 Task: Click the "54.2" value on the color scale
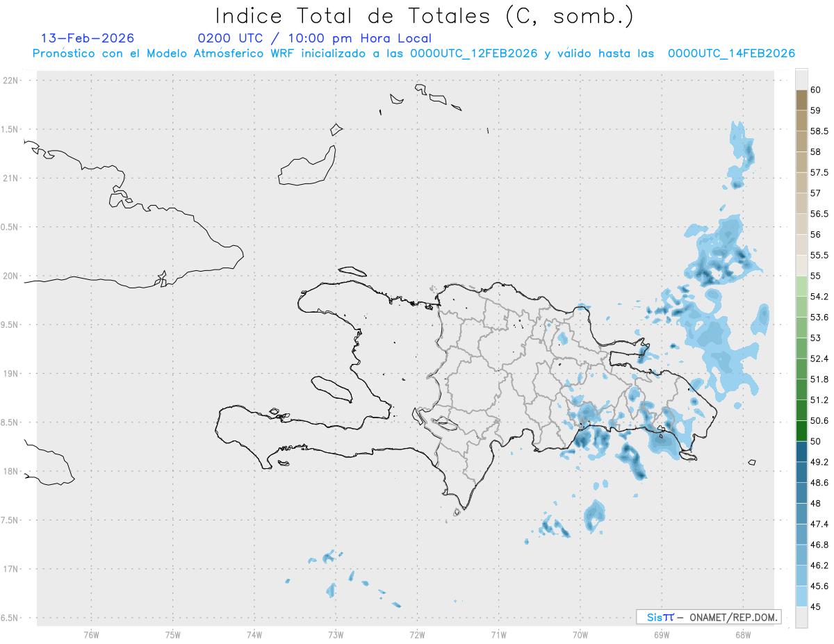point(819,297)
